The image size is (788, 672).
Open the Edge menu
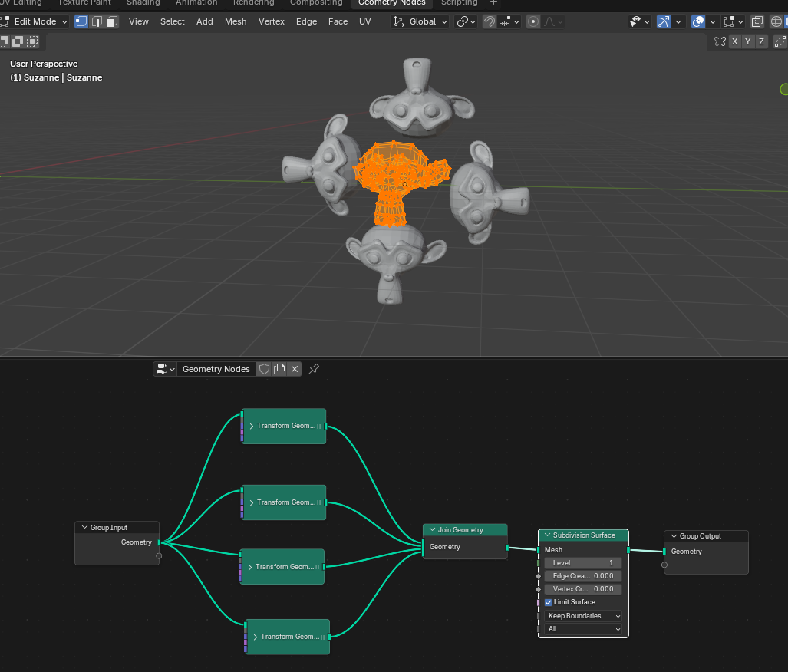[307, 21]
